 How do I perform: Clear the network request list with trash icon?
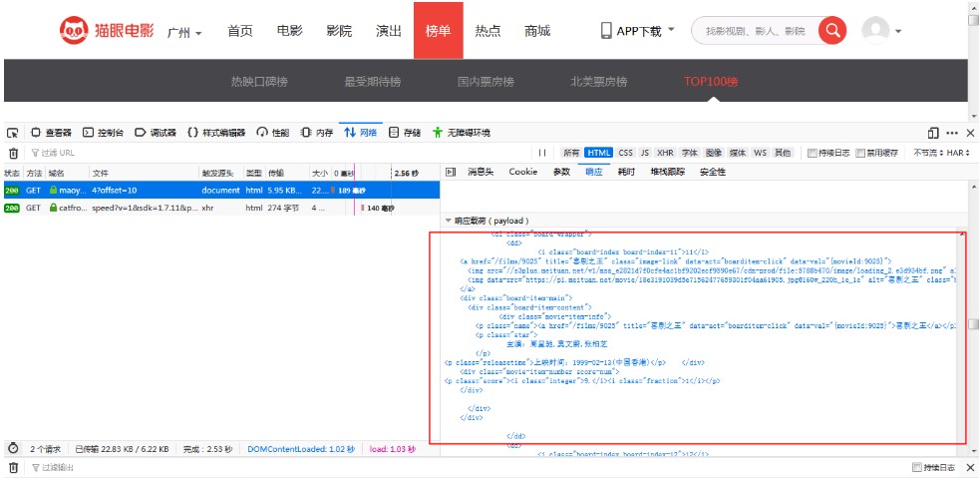click(x=13, y=153)
